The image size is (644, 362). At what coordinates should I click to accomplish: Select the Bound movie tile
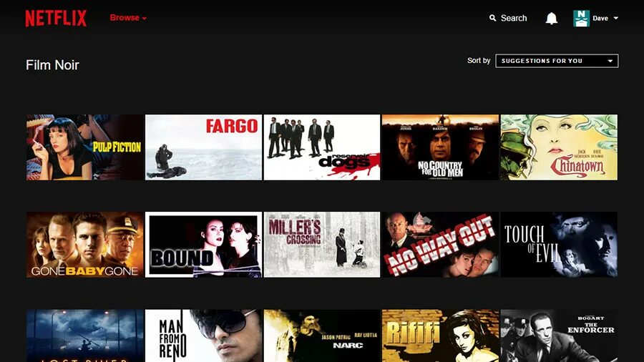(x=203, y=245)
